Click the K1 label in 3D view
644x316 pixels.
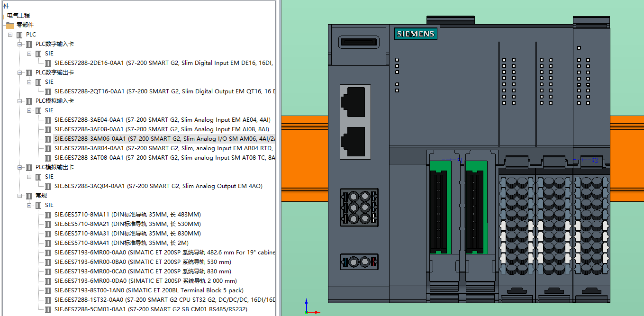pyautogui.click(x=459, y=161)
